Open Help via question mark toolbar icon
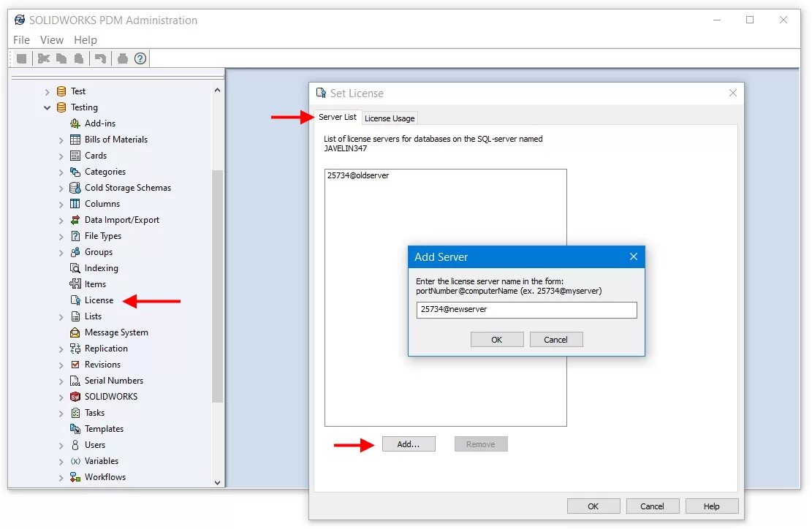 tap(140, 58)
